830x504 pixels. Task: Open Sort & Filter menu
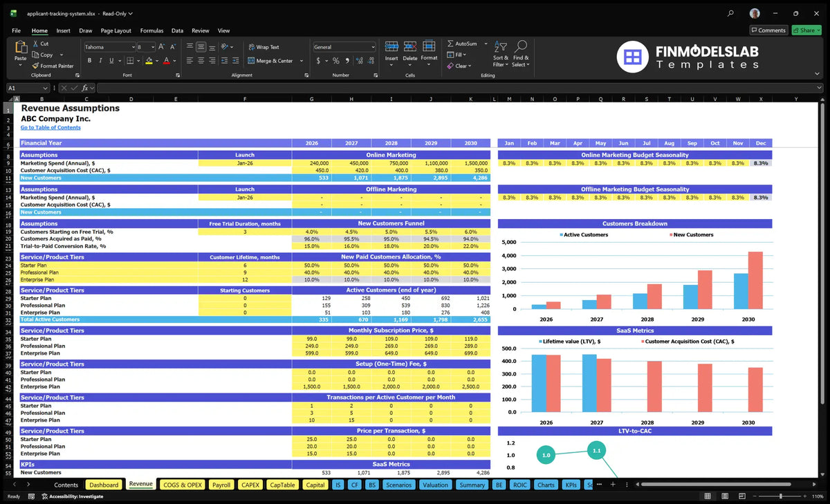501,54
